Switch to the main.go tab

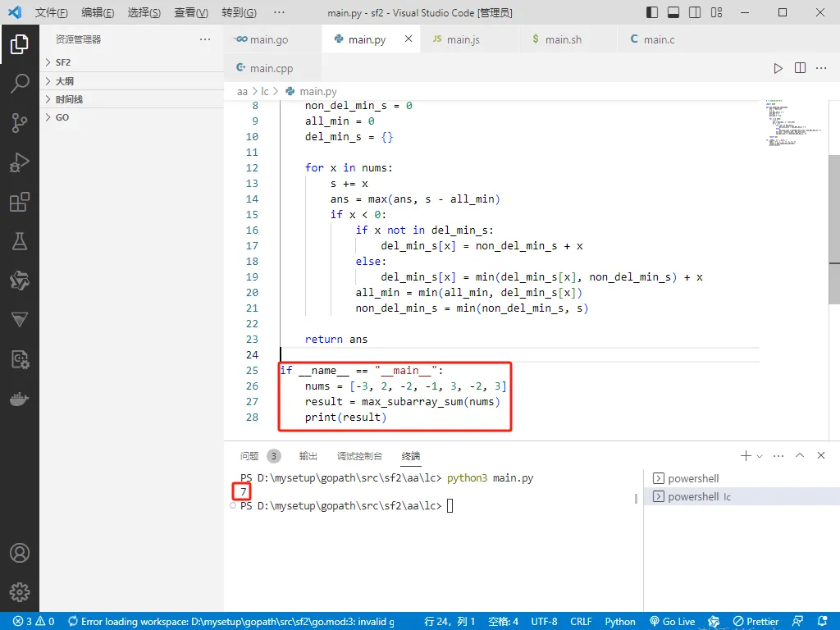coord(272,39)
